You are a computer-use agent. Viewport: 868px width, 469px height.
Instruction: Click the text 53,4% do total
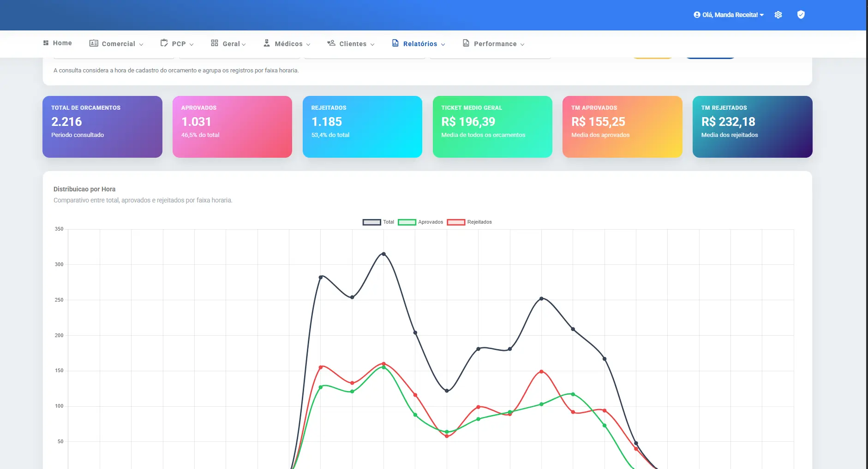point(330,135)
